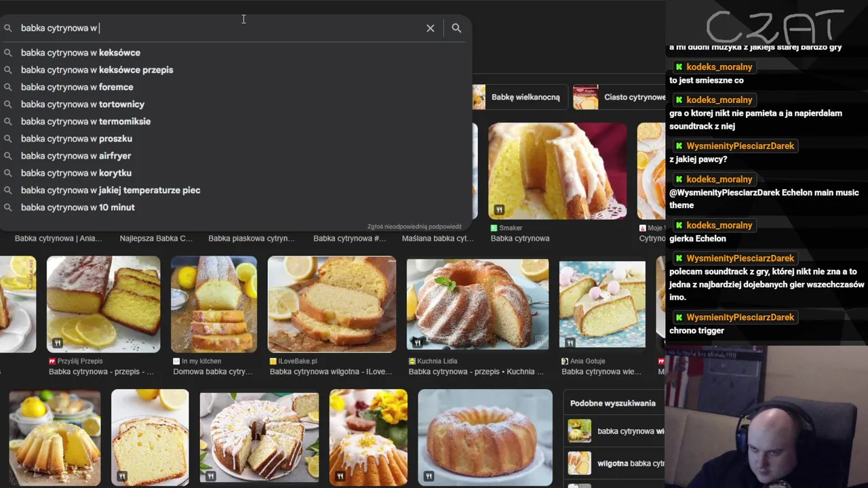
Task: Click Kick badge beside 'chrono trigger' sender
Action: 678,317
